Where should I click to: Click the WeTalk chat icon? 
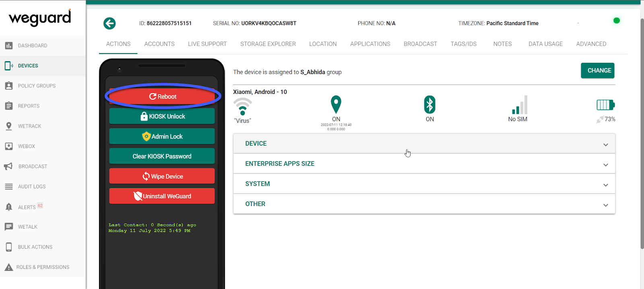coord(8,227)
